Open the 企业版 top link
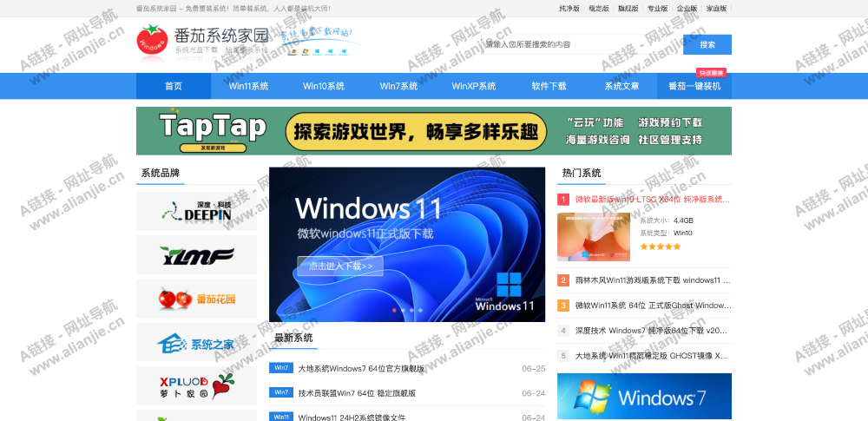This screenshot has width=868, height=421. click(x=687, y=9)
